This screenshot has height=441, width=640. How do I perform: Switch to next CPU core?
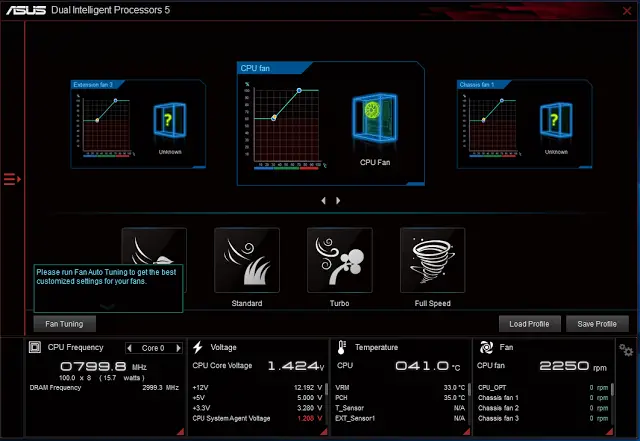point(178,348)
